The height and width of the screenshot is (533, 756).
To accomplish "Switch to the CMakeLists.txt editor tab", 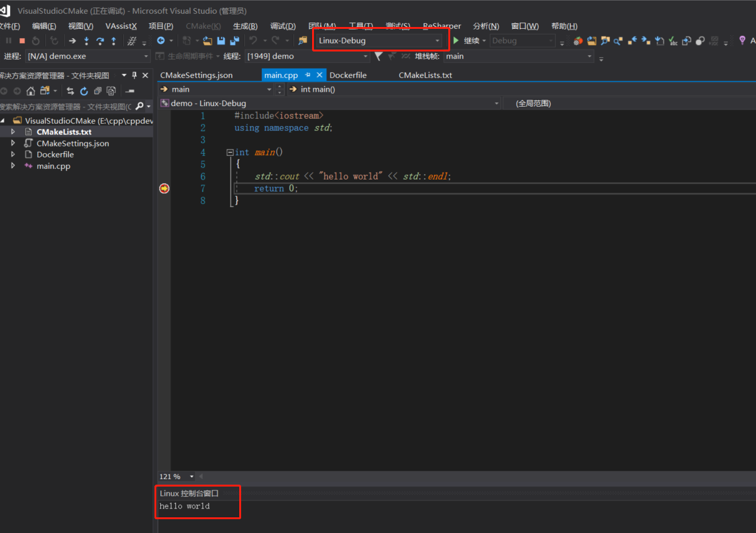I will pos(425,75).
